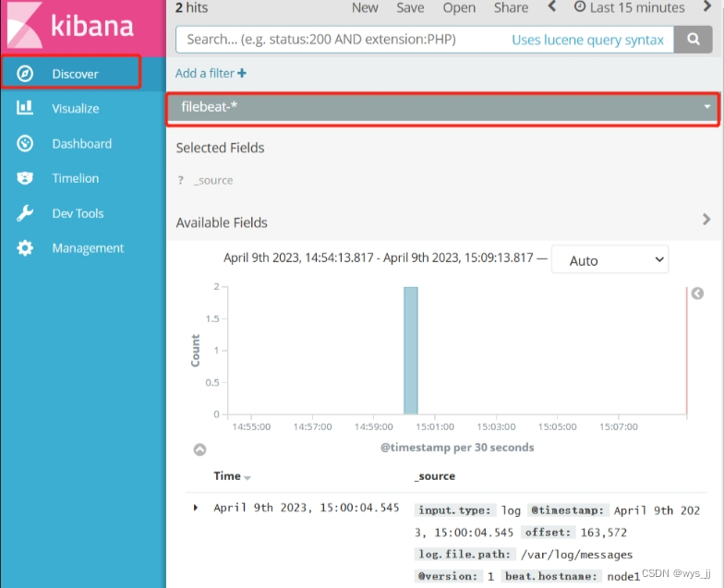Open the Dev Tools wrench icon
The image size is (724, 588).
[x=25, y=213]
